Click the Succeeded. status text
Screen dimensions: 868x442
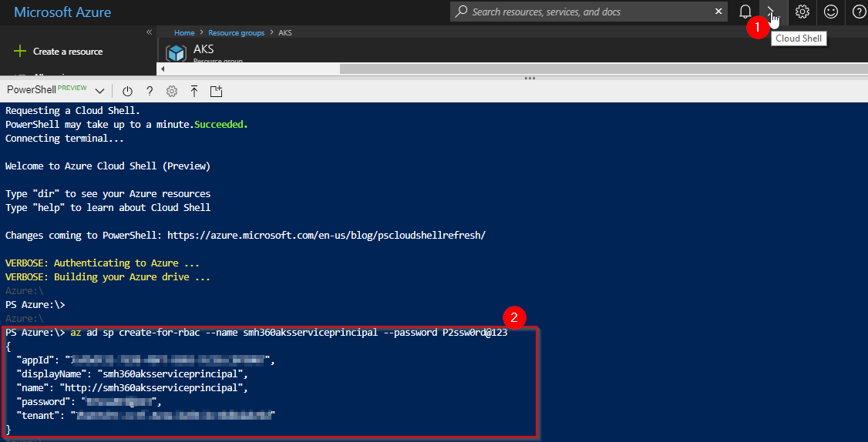221,125
